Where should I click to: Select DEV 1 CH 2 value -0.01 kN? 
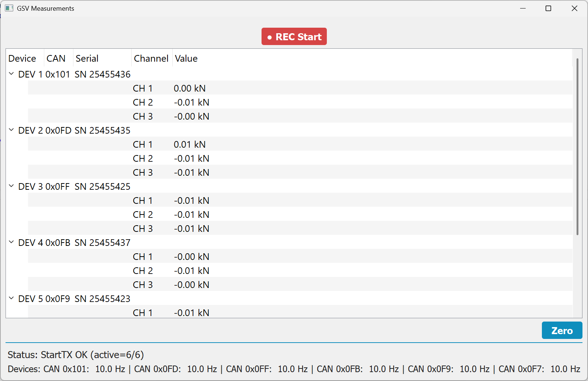coord(191,102)
